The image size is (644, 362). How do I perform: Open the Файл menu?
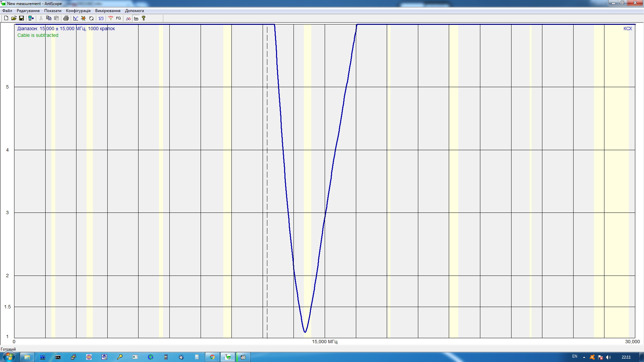click(x=7, y=11)
